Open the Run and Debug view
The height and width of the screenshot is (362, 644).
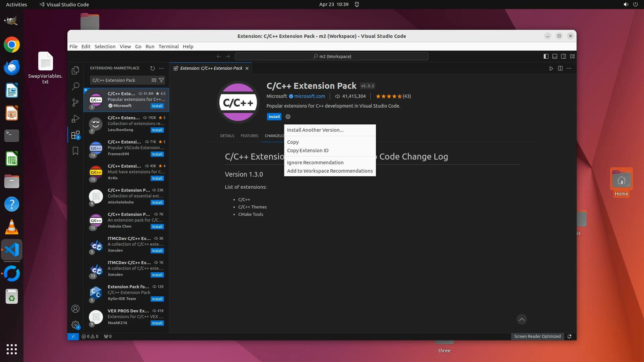point(75,119)
